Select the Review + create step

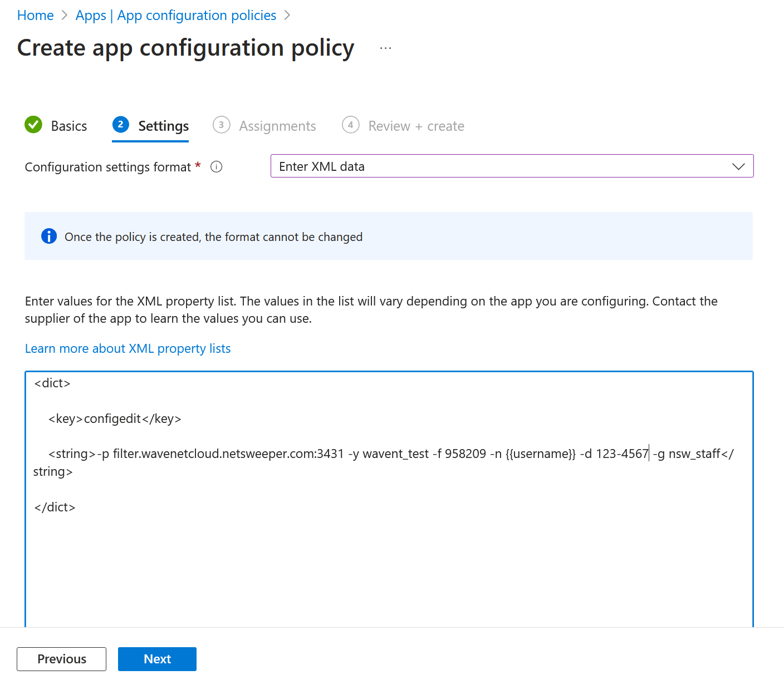416,125
